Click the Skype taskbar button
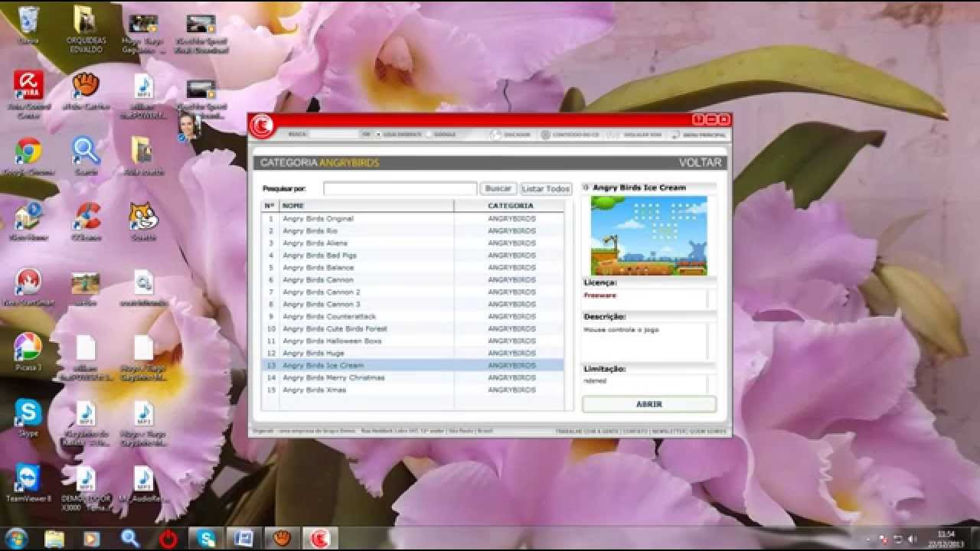The width and height of the screenshot is (980, 551). 206,539
